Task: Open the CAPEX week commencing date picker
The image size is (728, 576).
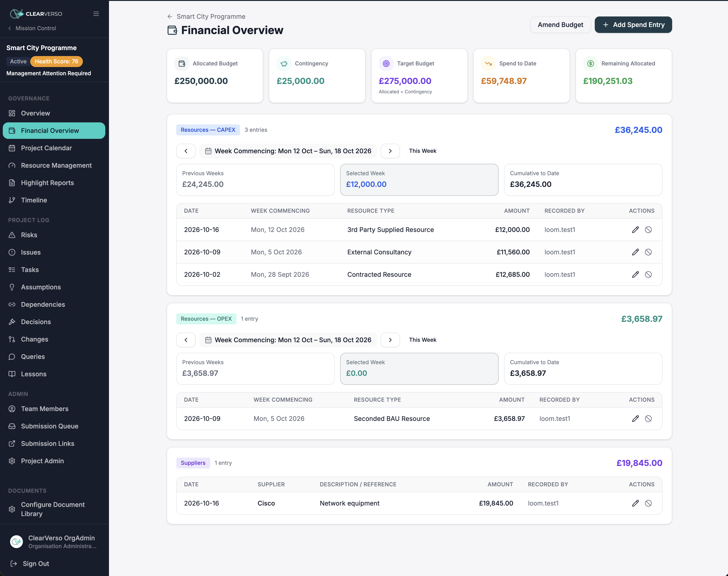Action: click(288, 151)
